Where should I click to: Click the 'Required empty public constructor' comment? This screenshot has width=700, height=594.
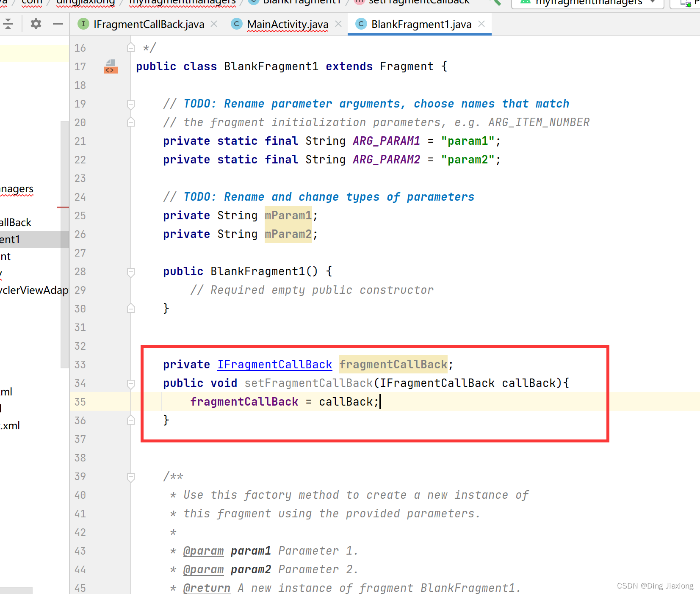pyautogui.click(x=312, y=290)
